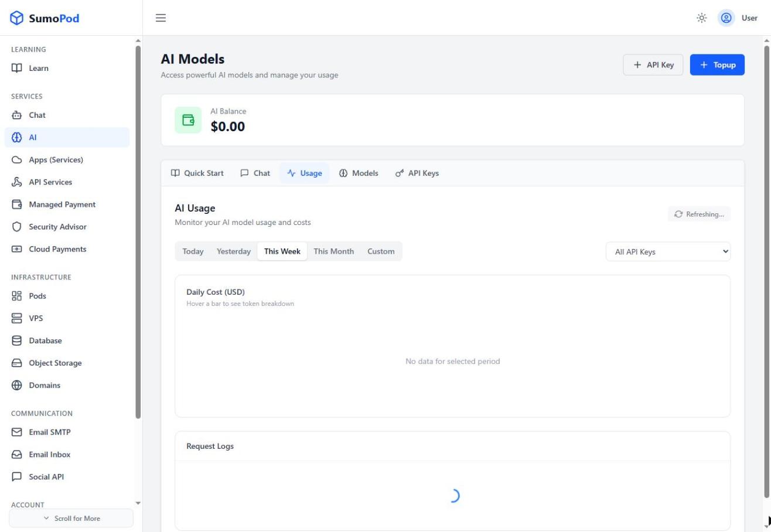Image resolution: width=771 pixels, height=532 pixels.
Task: Toggle the hamburger sidebar menu icon
Action: click(161, 18)
